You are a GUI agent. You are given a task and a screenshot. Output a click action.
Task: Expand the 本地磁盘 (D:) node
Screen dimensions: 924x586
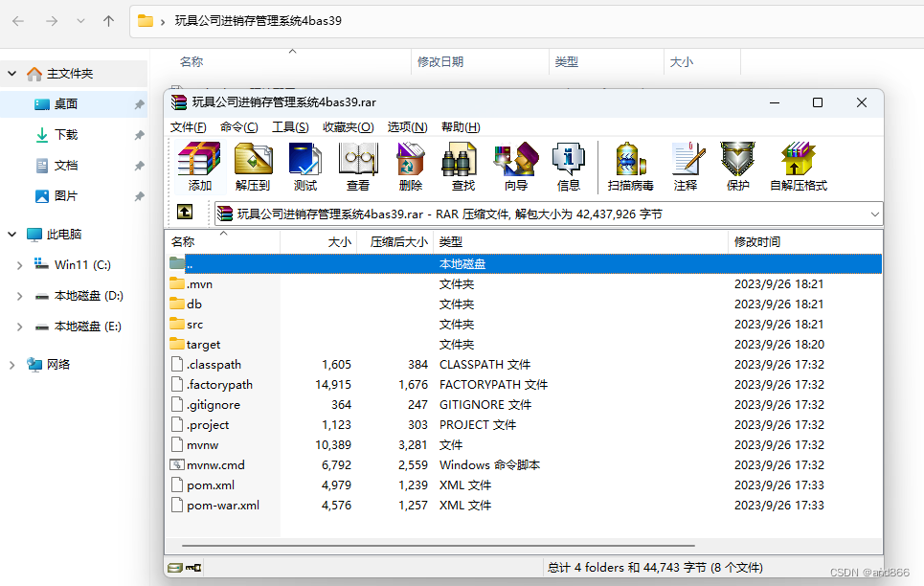19,296
